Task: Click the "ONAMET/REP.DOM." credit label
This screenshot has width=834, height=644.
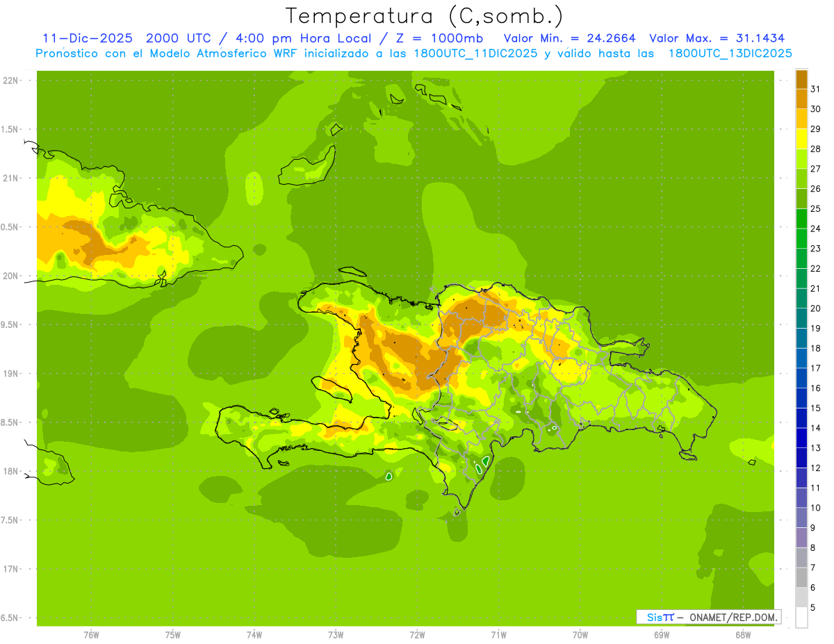Action: coord(732,617)
